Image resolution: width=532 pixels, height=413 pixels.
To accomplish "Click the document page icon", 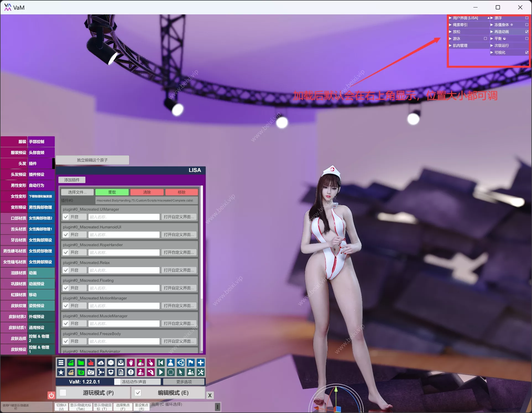I will pyautogui.click(x=121, y=372).
